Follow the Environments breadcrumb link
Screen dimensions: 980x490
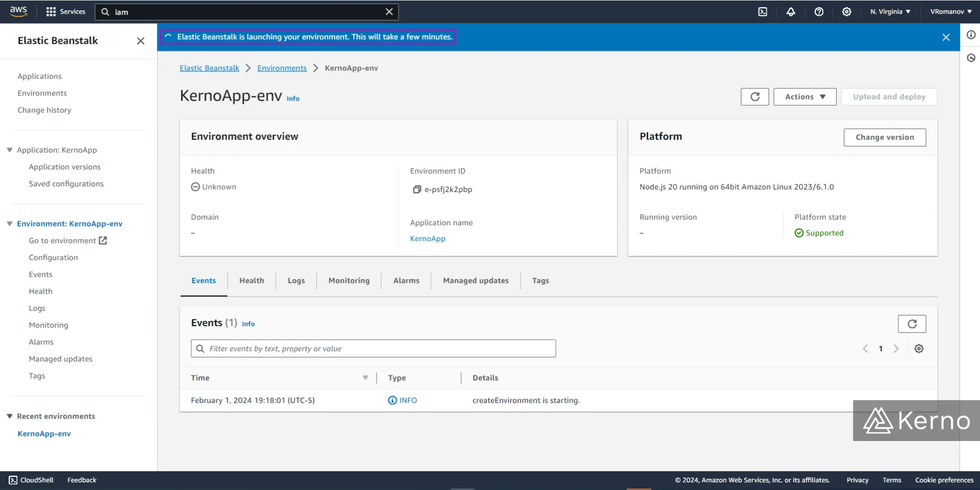click(x=282, y=68)
